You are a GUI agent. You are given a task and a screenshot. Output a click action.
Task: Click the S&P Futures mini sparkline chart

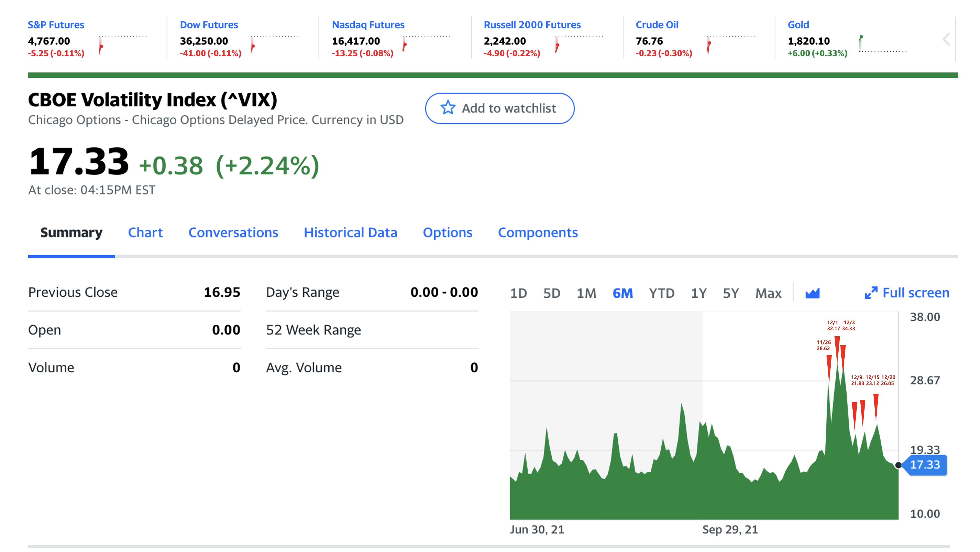click(x=122, y=44)
